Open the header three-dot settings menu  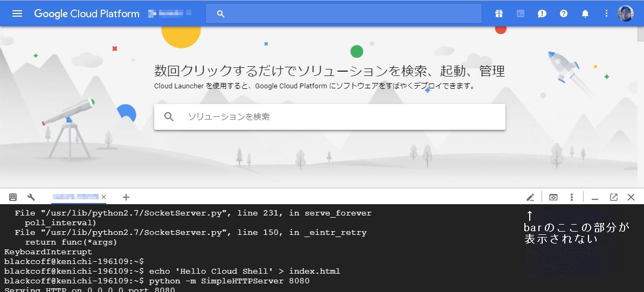pyautogui.click(x=606, y=13)
